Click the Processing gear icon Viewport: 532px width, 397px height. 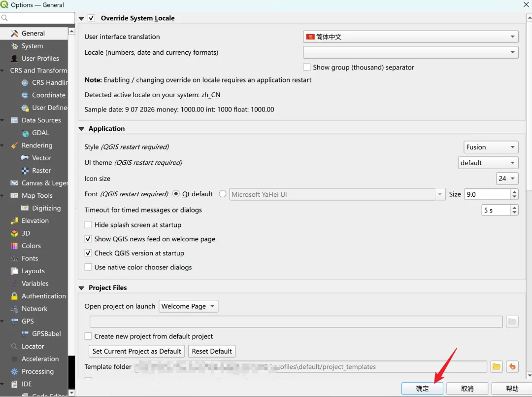(14, 371)
